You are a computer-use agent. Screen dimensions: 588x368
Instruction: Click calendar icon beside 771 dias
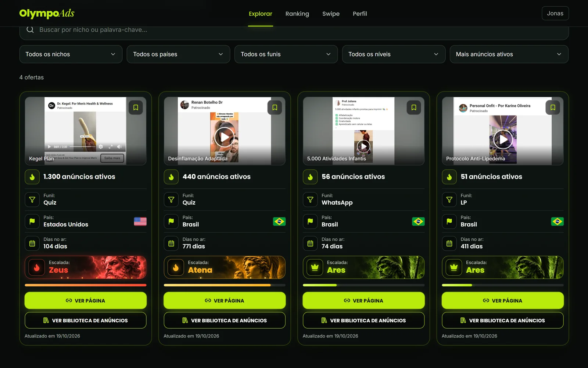click(171, 243)
